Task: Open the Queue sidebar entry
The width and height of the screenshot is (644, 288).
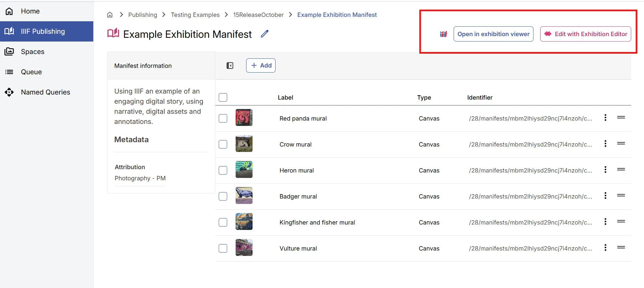Action: pyautogui.click(x=47, y=72)
